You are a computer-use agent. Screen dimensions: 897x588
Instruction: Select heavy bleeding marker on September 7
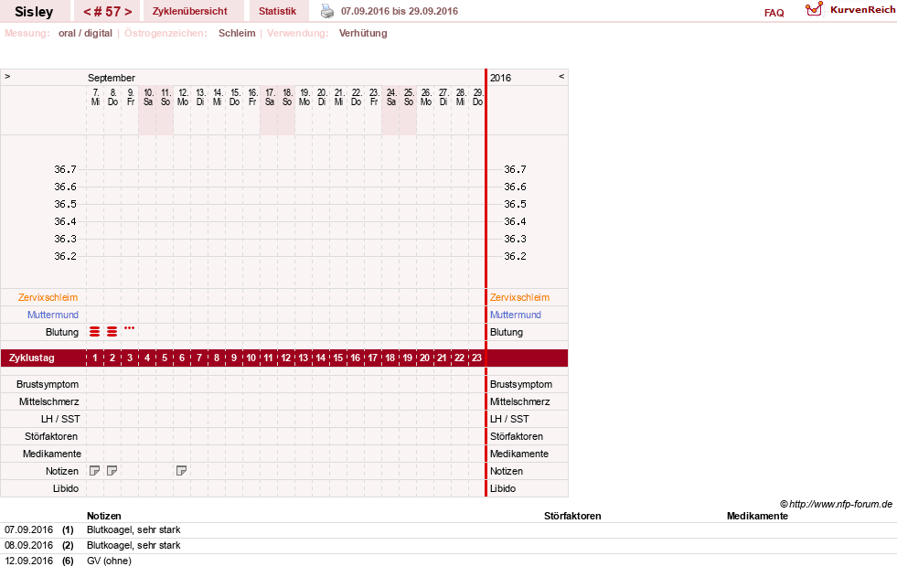94,332
